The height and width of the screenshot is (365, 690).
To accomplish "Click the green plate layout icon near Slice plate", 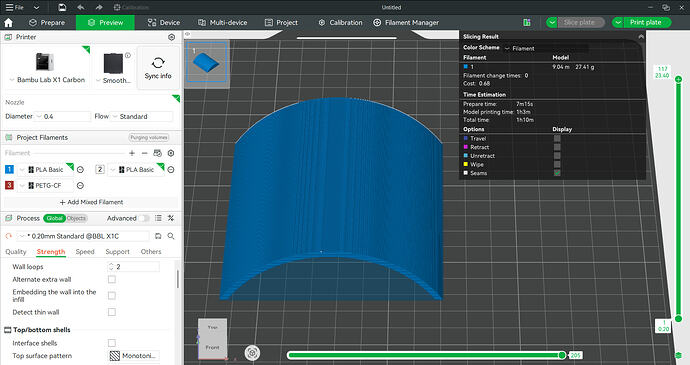I will [x=527, y=22].
